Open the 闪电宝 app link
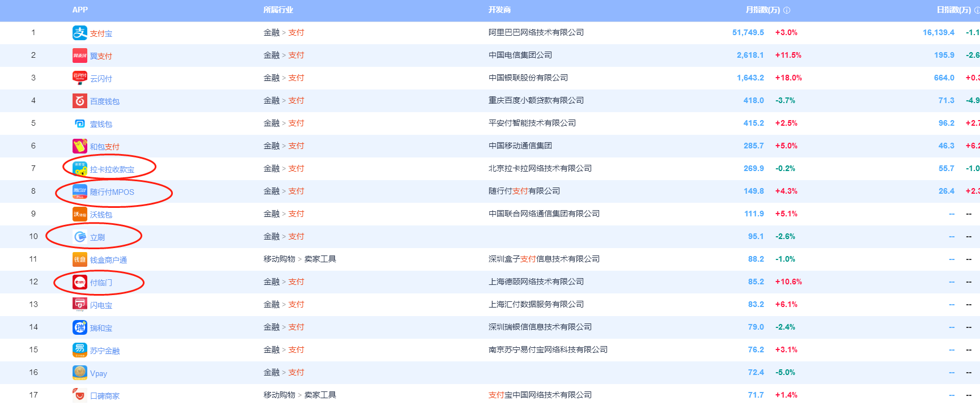This screenshot has height=405, width=980. [x=101, y=305]
